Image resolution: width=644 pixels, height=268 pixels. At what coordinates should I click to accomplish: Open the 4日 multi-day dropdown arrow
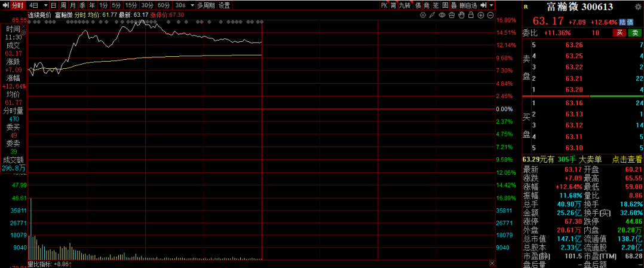pos(44,5)
